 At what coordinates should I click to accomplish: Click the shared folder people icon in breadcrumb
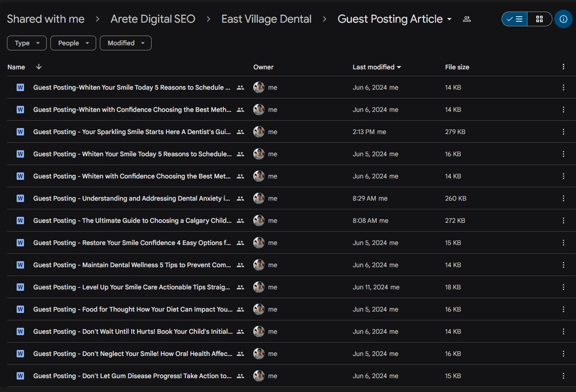pyautogui.click(x=467, y=19)
